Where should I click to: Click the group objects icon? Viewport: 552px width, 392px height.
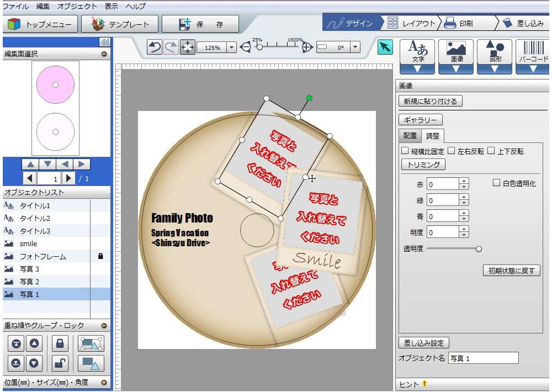point(91,343)
